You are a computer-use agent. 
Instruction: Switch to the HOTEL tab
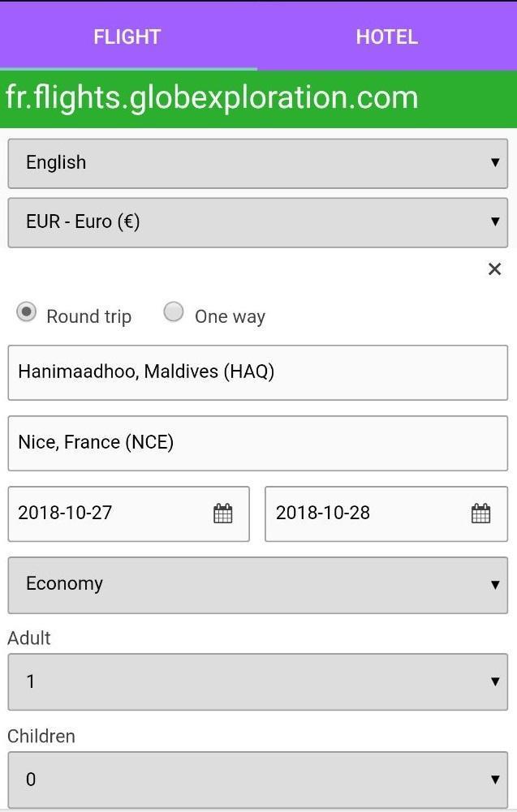tap(386, 37)
